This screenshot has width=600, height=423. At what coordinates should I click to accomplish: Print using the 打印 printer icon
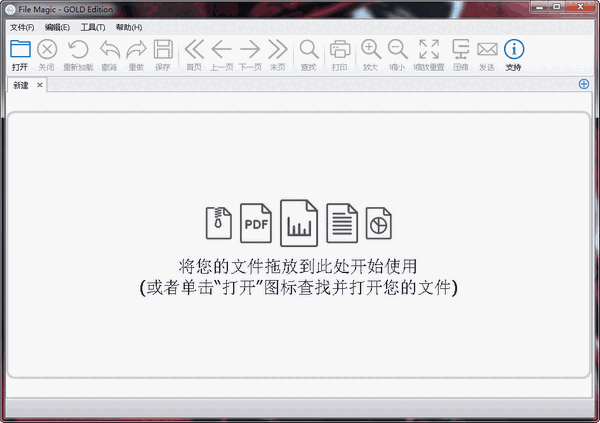[x=340, y=49]
